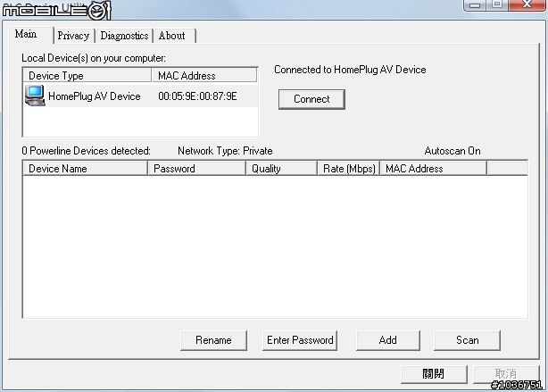This screenshot has height=392, width=548.
Task: Click the 0 Powerline Devices detected text
Action: 86,151
